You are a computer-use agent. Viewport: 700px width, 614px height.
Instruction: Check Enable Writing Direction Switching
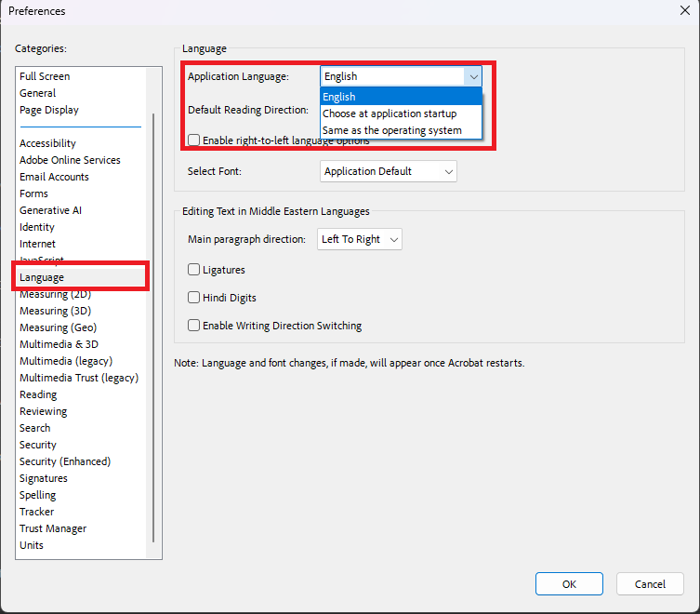(194, 326)
